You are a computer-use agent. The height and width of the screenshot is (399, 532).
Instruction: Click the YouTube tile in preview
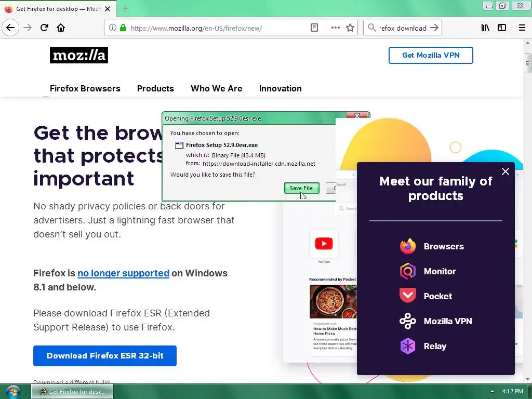324,244
